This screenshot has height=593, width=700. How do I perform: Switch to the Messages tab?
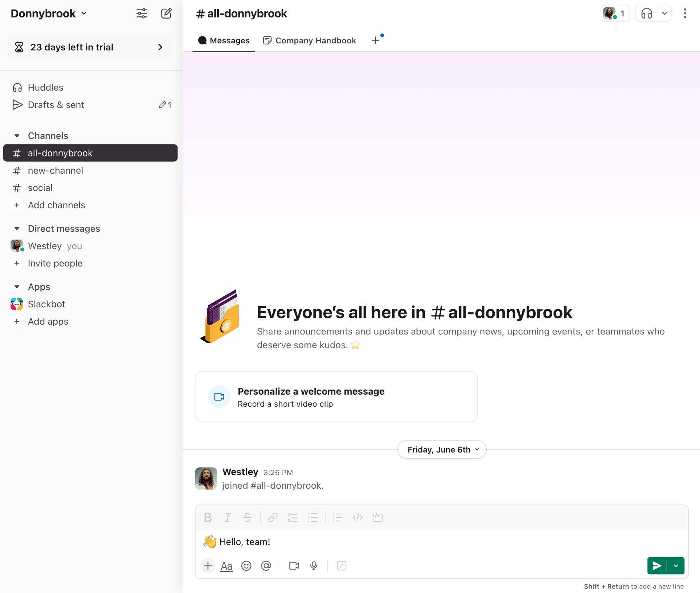223,40
